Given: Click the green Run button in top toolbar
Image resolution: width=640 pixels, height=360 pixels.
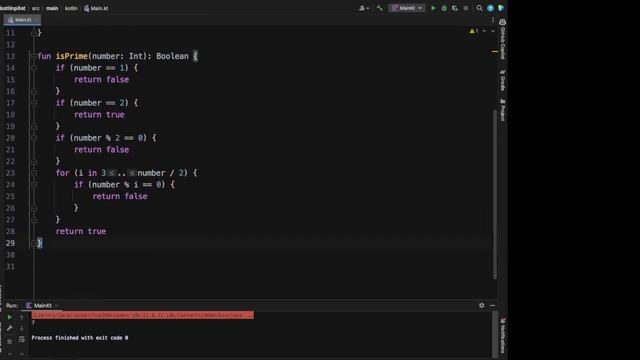Looking at the screenshot, I should (433, 8).
